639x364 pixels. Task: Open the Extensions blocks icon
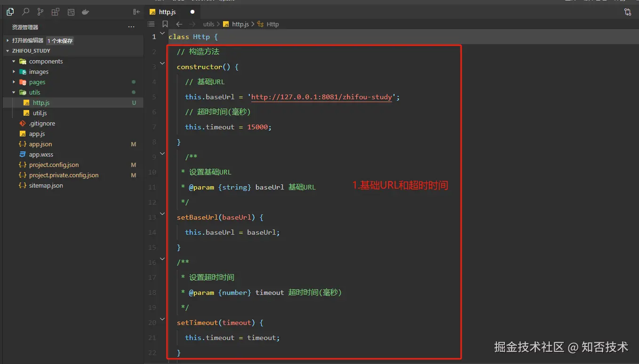(x=56, y=12)
